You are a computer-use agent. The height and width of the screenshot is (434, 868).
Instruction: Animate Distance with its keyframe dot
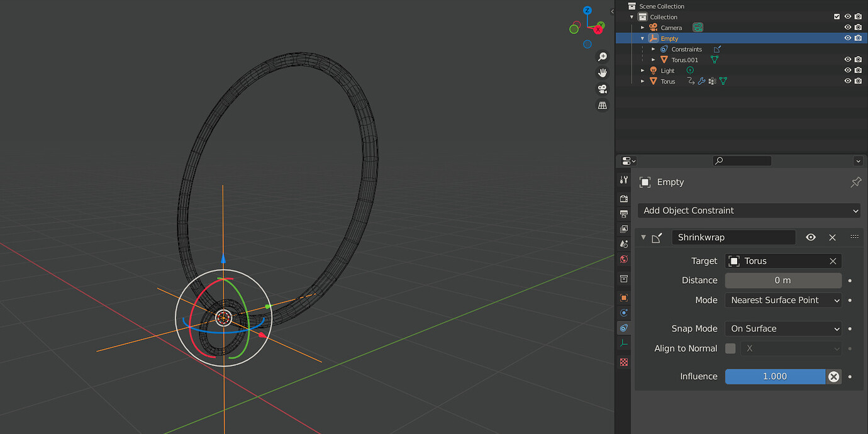coord(850,281)
